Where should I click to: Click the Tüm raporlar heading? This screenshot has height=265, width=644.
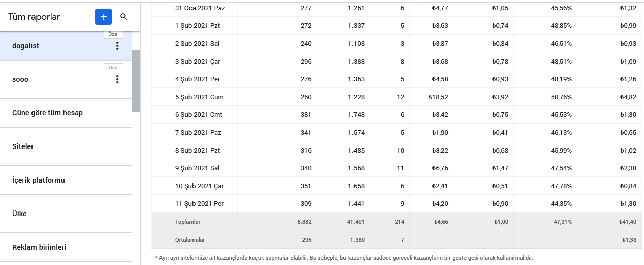(34, 17)
